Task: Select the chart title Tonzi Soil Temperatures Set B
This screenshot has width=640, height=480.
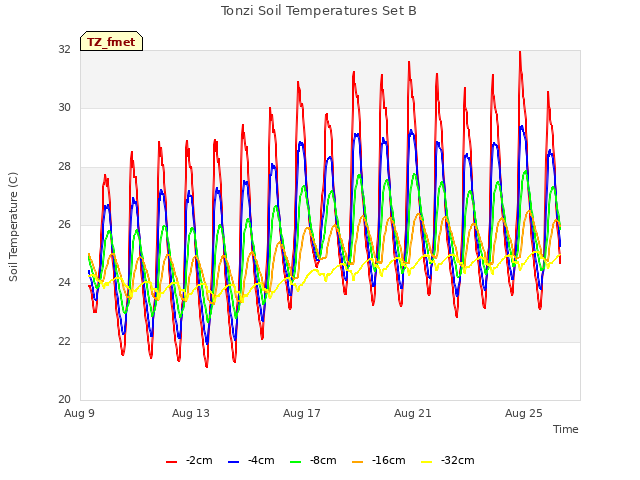Action: [319, 11]
